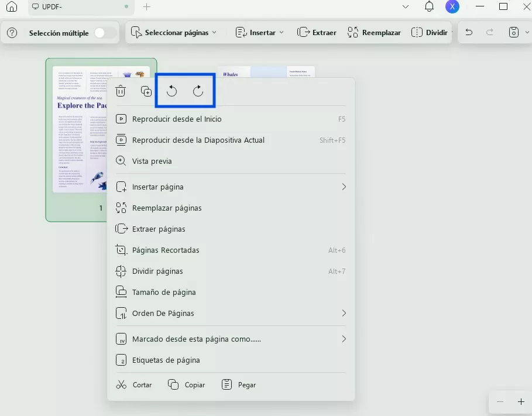Choose Etiquetas de página menu entry

(x=231, y=360)
